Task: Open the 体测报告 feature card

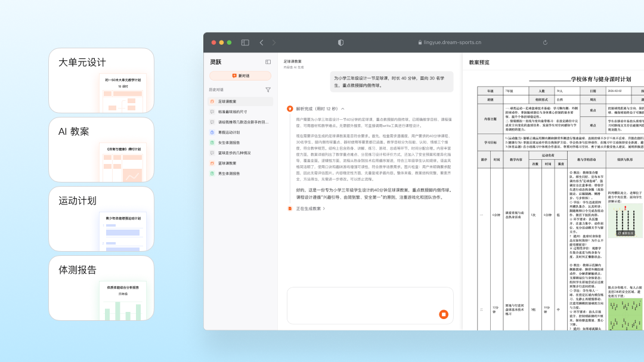Action: (101, 288)
